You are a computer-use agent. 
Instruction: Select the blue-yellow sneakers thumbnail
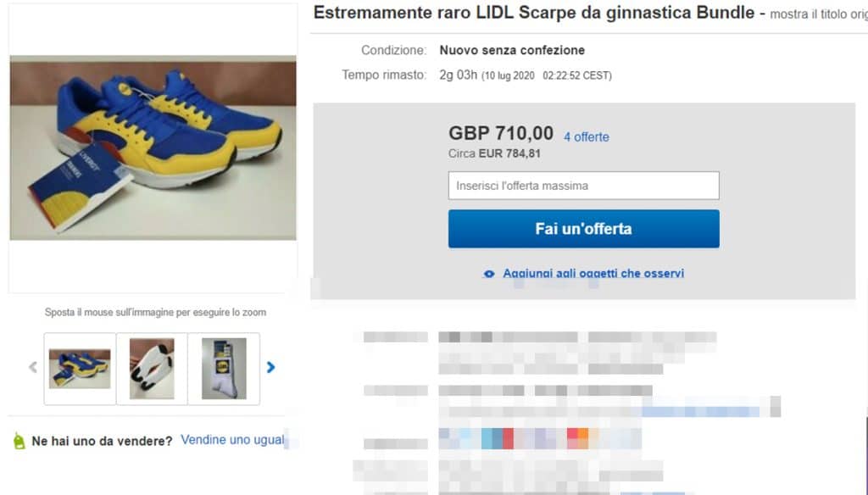pyautogui.click(x=80, y=369)
